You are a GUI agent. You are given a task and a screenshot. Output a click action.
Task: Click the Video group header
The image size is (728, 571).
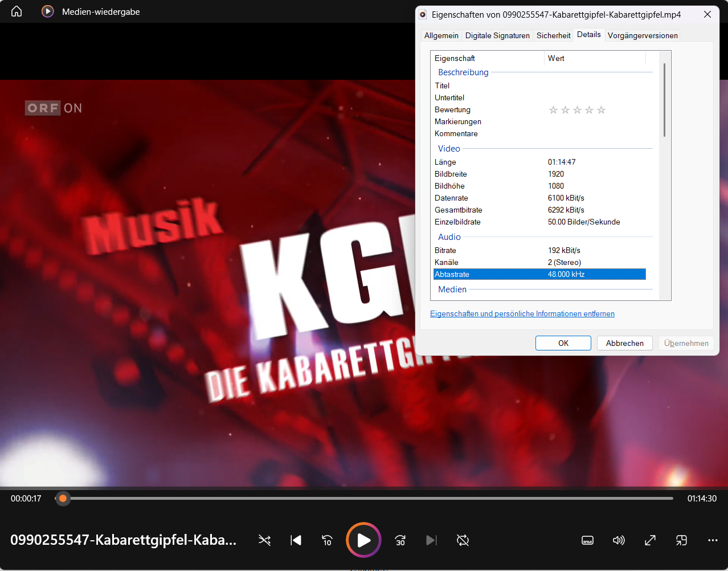(x=449, y=149)
